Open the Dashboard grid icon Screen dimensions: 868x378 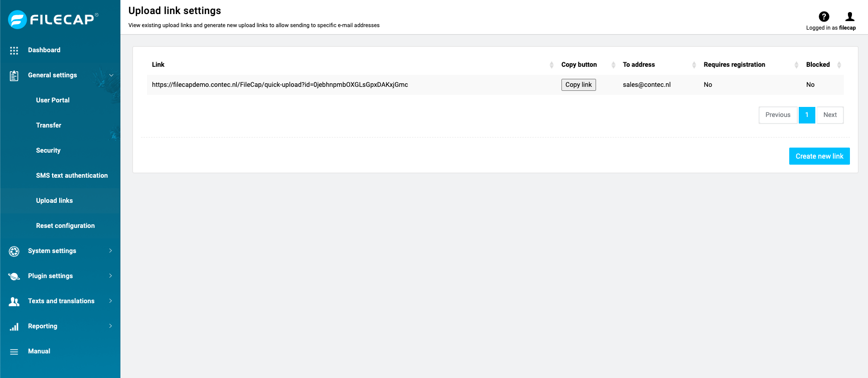click(14, 50)
